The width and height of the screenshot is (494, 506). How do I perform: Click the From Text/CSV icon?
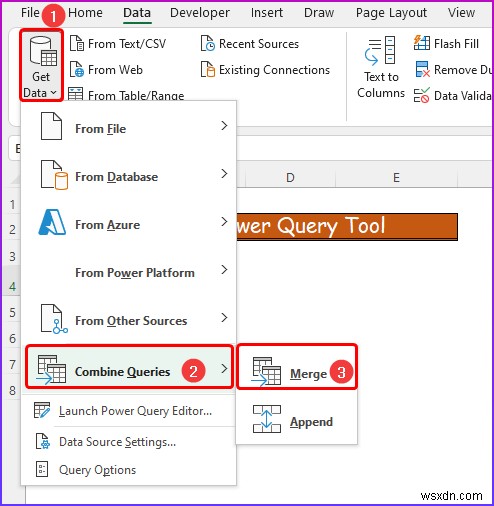coord(77,44)
